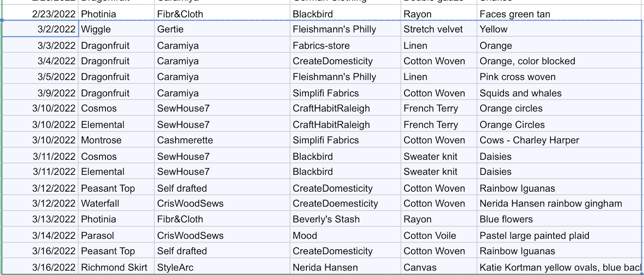Click the Fabrics-store cell
The image size is (644, 275).
[x=345, y=45]
